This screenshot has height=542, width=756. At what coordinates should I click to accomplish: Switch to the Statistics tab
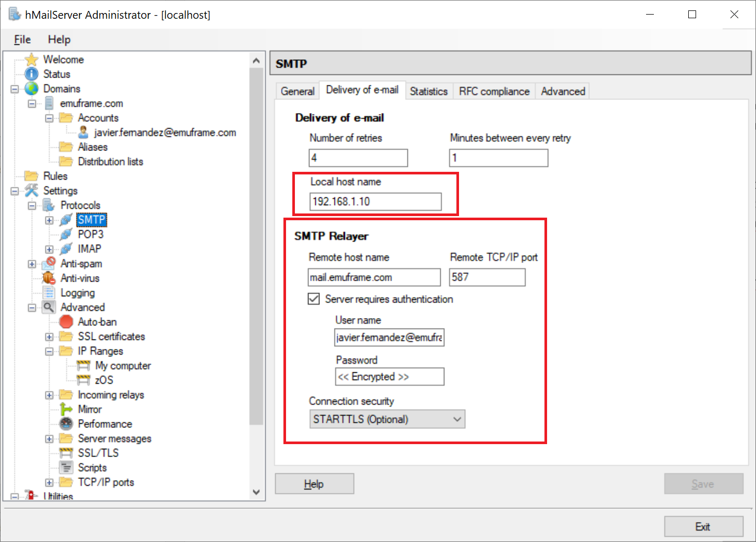[x=428, y=91]
